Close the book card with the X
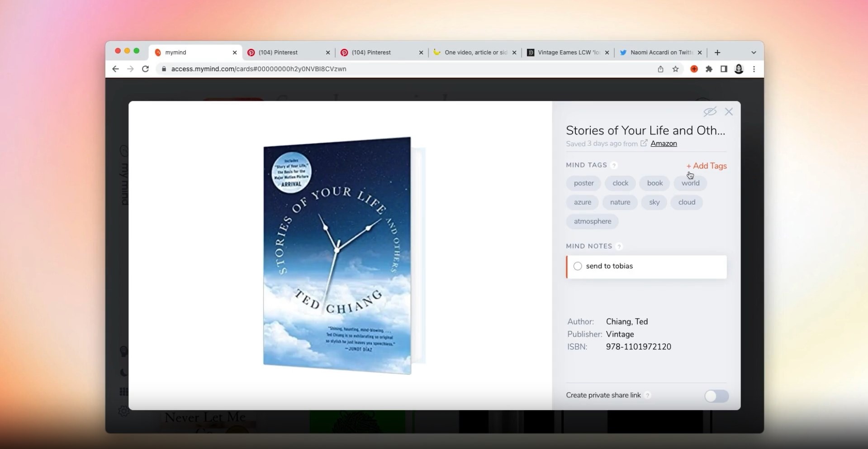 729,111
